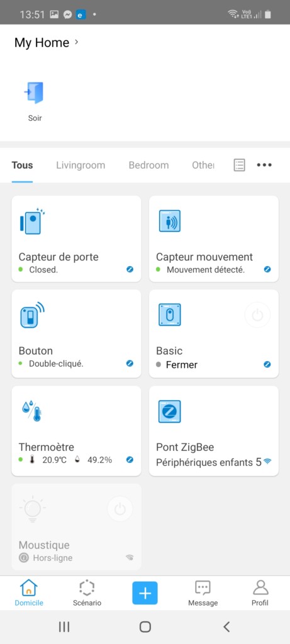This screenshot has height=644, width=290.
Task: Switch to the Bedroom tab
Action: [x=148, y=165]
